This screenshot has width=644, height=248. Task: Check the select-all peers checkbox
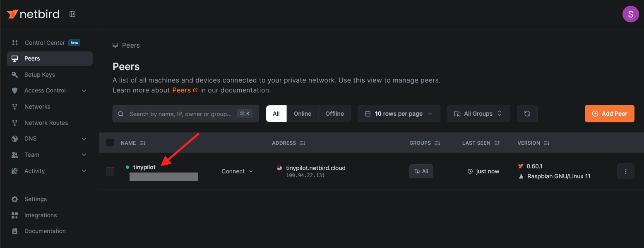110,142
